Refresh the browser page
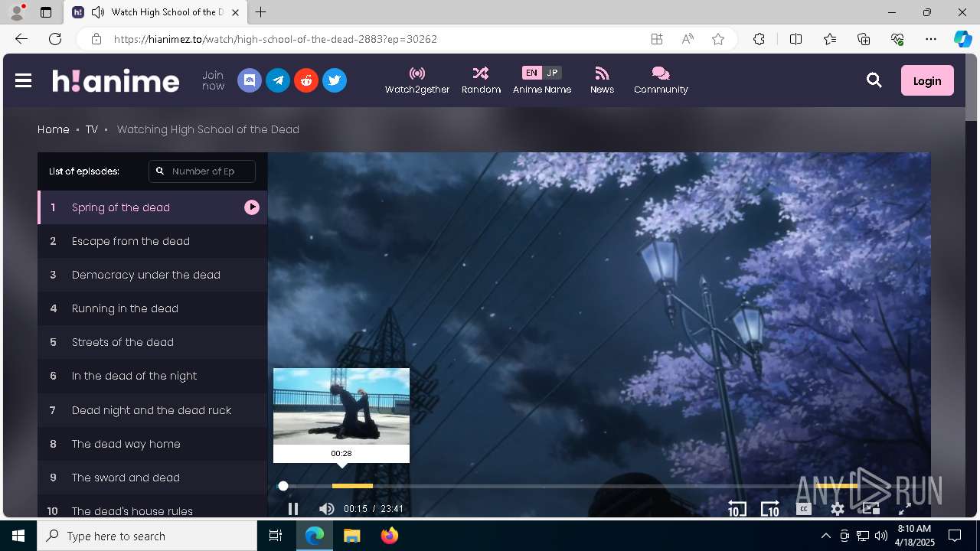This screenshot has width=980, height=551. point(55,39)
